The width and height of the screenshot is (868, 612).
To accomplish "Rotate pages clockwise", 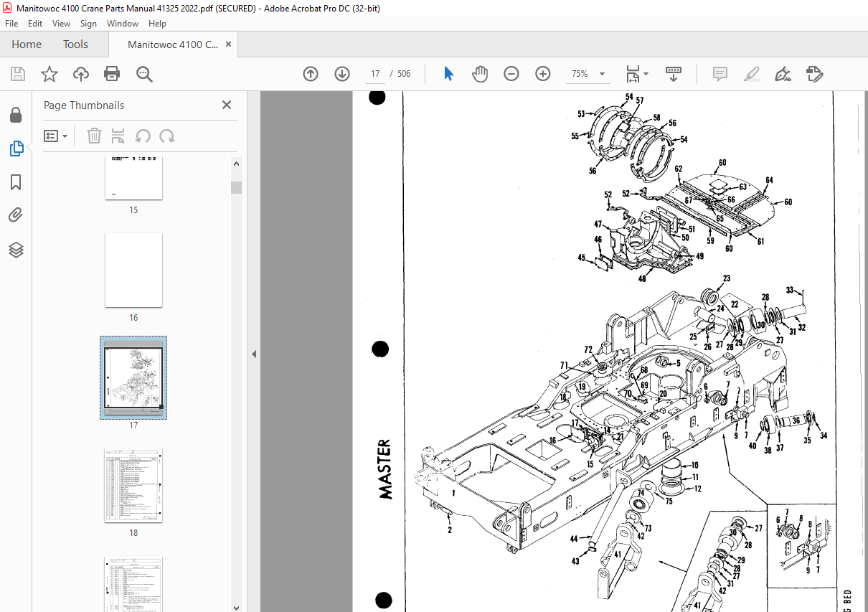I will tap(166, 136).
